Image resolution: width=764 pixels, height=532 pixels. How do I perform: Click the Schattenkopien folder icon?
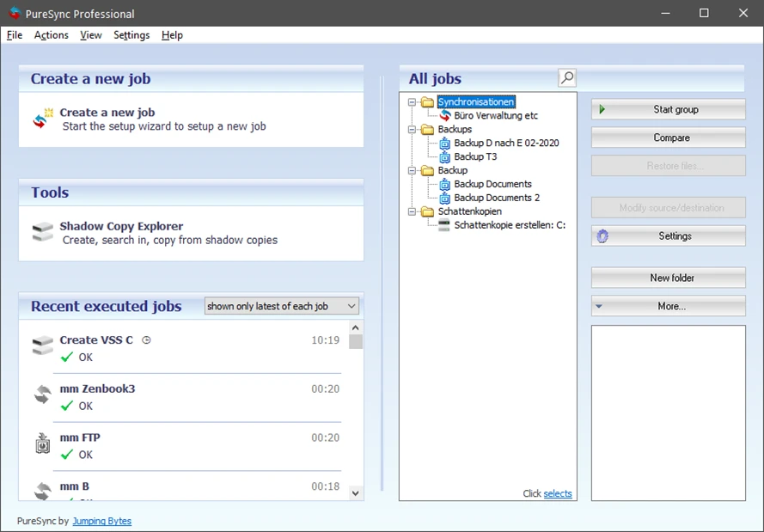(x=428, y=211)
